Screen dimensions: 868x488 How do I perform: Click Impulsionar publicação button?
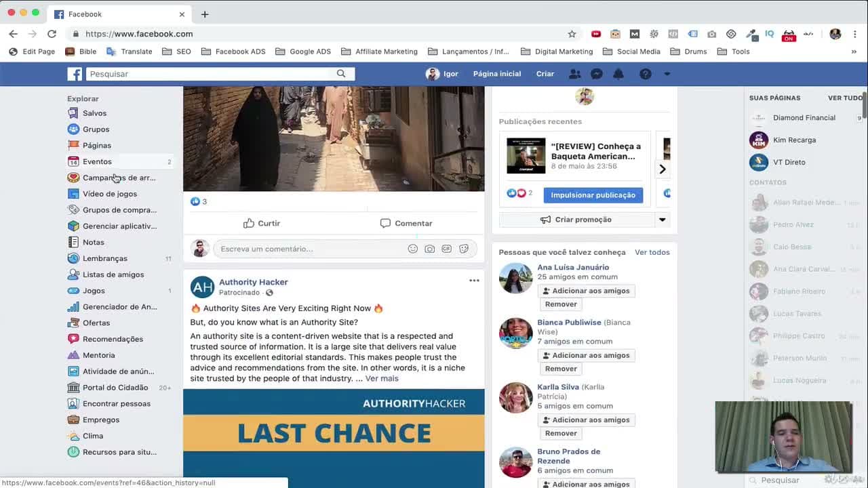(593, 195)
